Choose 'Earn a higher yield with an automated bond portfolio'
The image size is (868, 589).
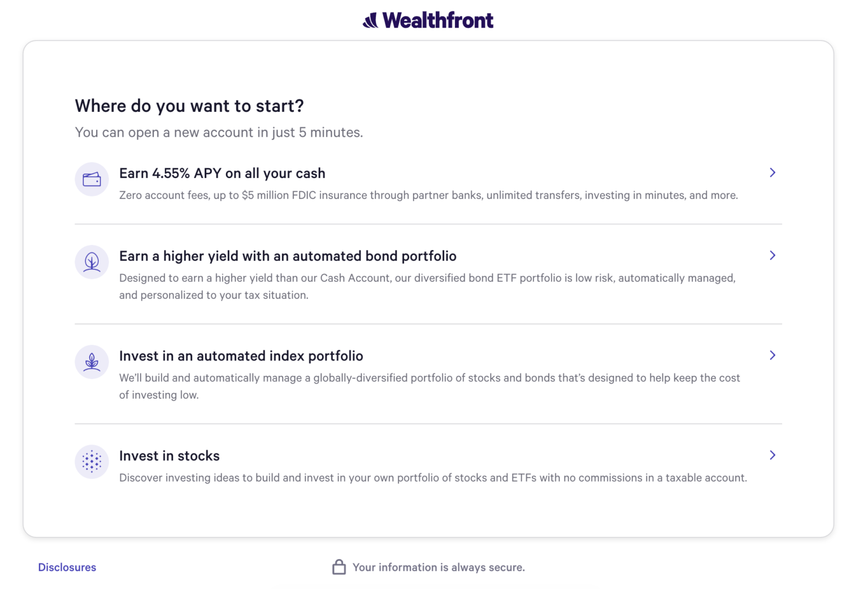click(x=288, y=256)
